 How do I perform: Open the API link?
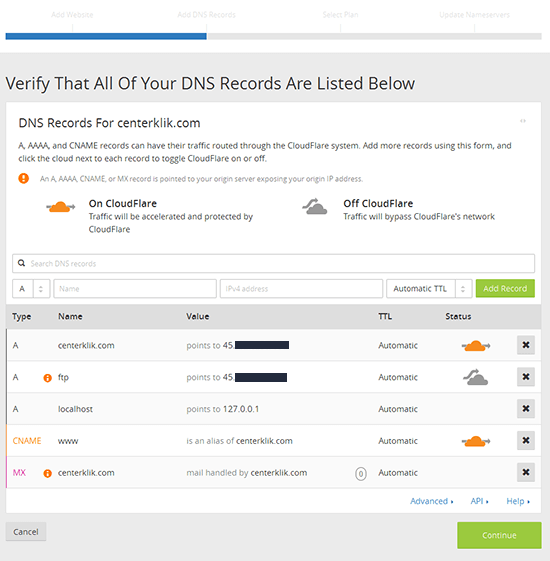pos(479,501)
